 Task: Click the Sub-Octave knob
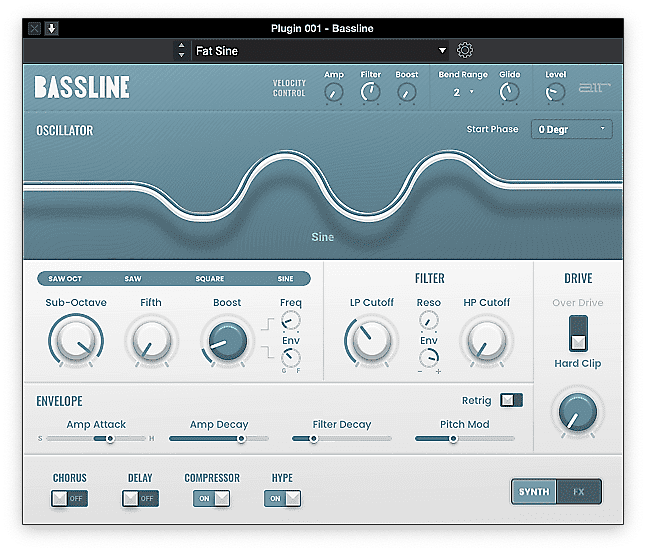(x=76, y=341)
